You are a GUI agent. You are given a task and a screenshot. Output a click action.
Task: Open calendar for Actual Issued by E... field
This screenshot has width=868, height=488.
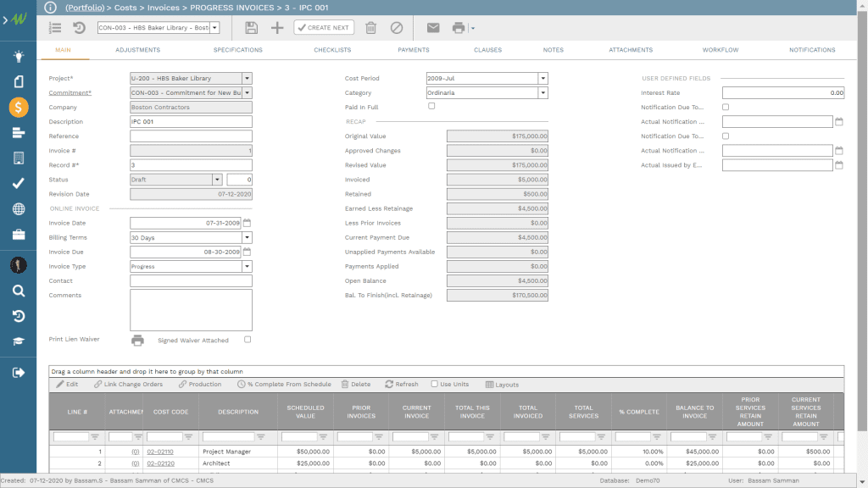tap(838, 165)
